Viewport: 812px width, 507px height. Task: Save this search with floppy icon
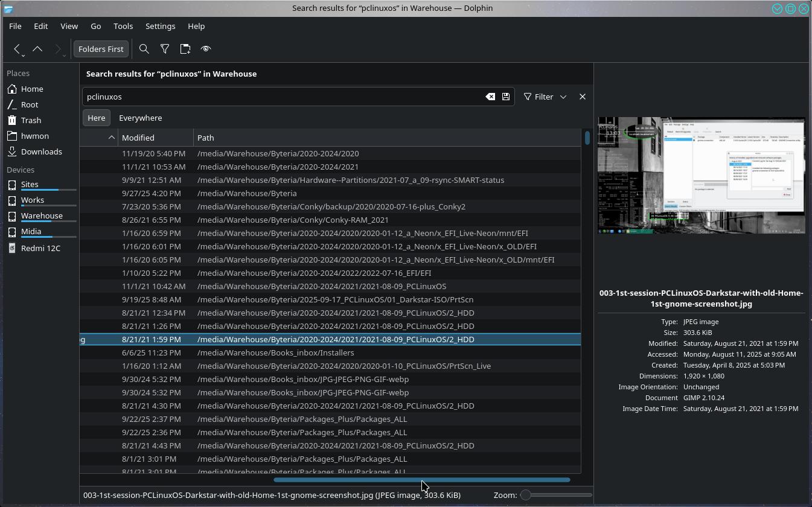(x=506, y=97)
